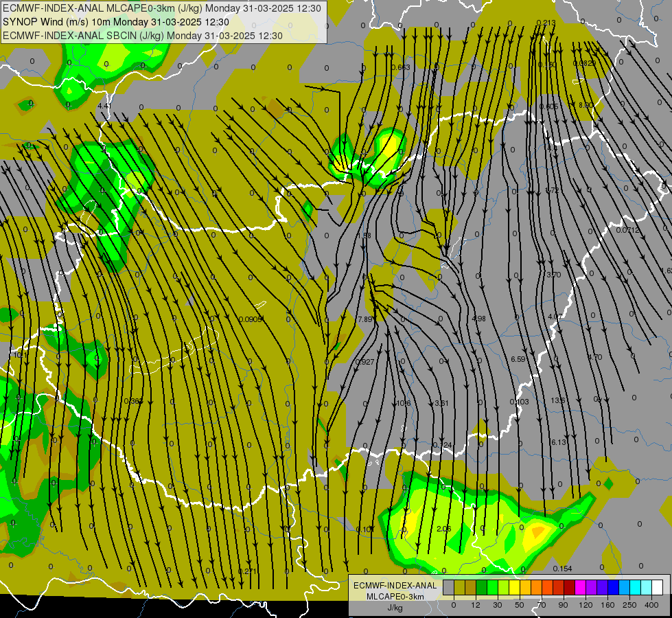Click the cyan legend swatch

tap(635, 587)
